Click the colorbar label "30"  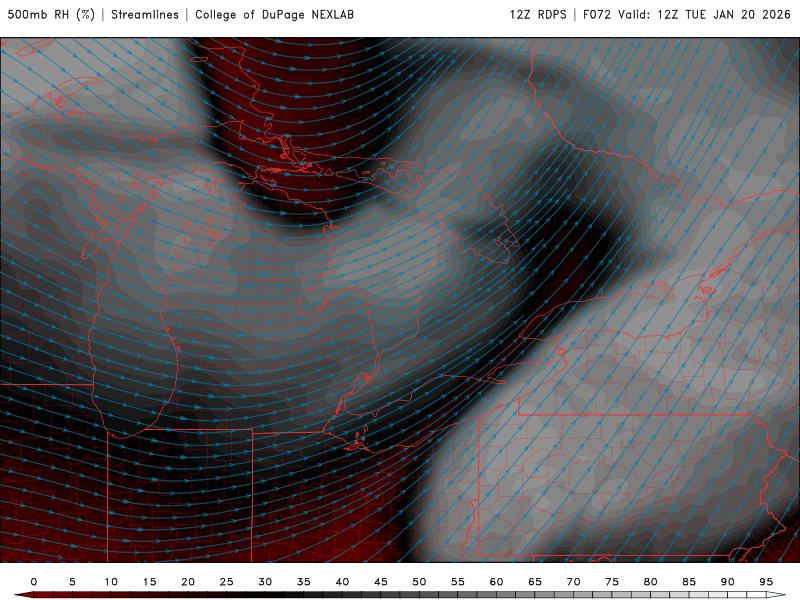(265, 582)
